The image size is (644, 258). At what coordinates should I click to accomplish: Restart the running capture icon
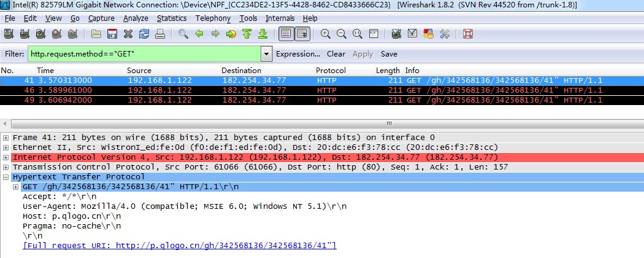click(73, 34)
